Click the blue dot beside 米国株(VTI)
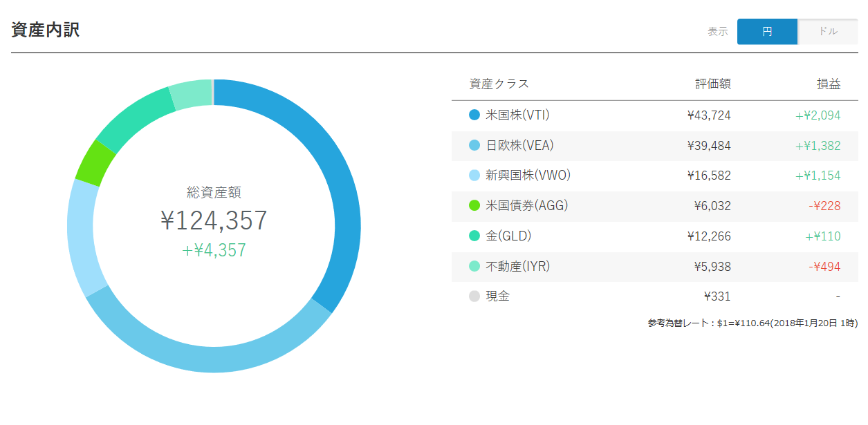 pyautogui.click(x=474, y=115)
